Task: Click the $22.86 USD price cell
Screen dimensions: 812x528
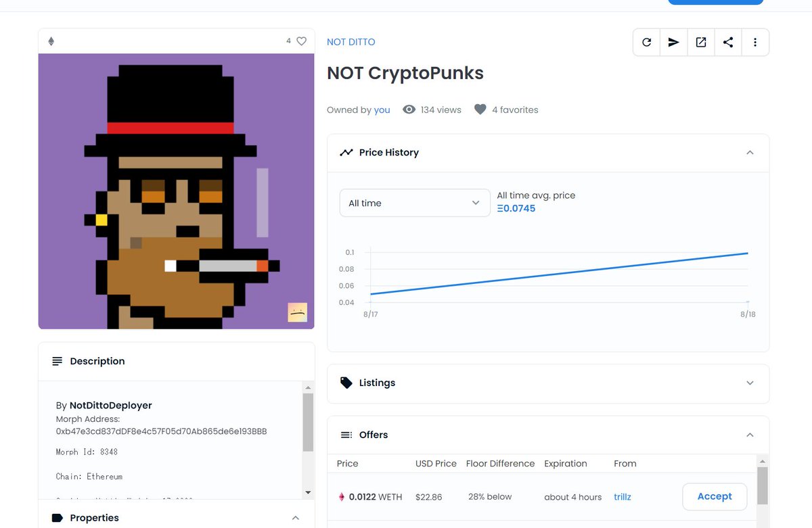Action: coord(429,497)
